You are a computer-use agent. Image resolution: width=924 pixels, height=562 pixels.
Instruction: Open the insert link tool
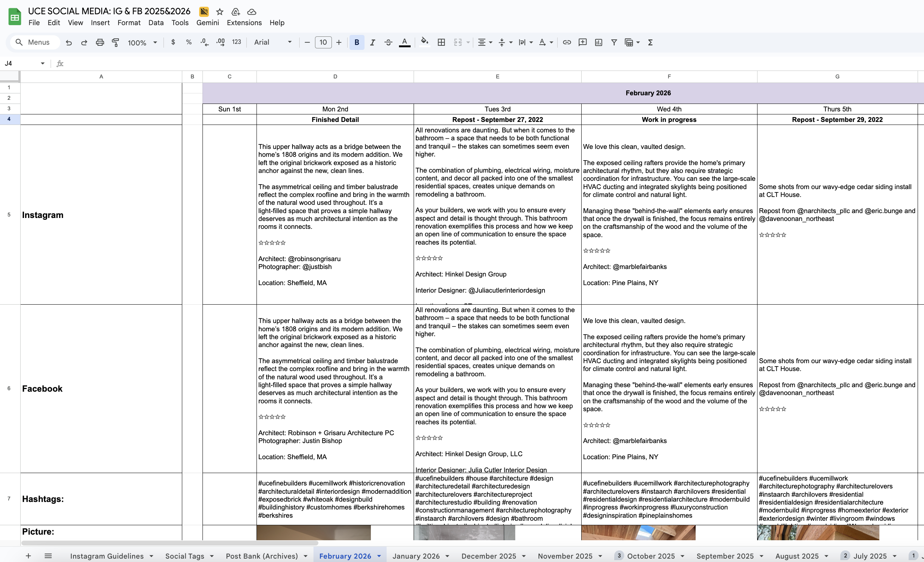pos(567,42)
